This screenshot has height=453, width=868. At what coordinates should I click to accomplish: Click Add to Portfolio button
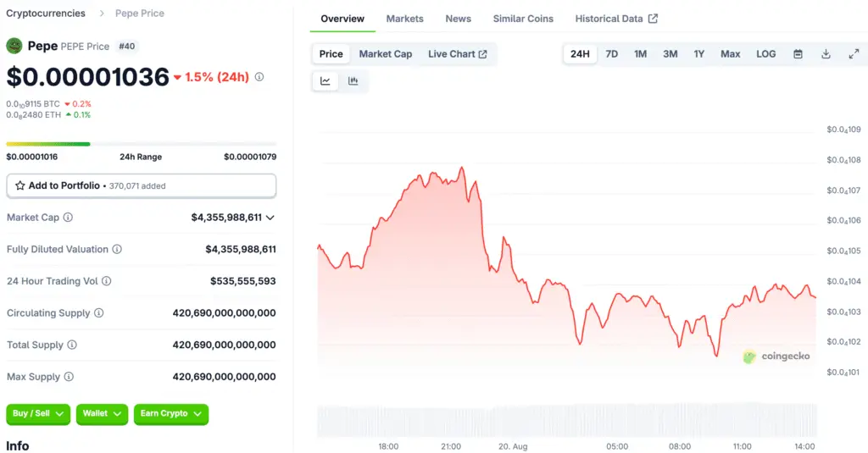pos(142,185)
